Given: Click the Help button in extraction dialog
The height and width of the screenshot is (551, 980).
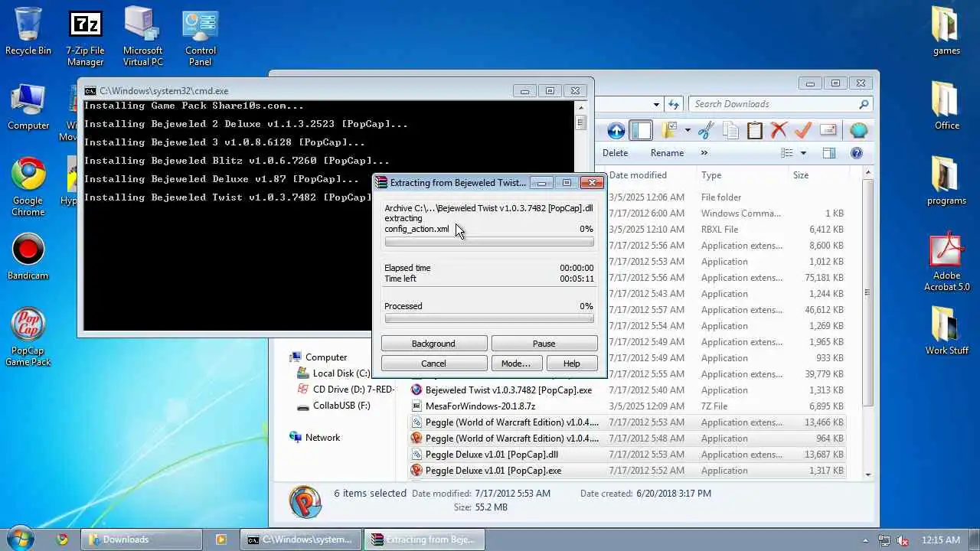Looking at the screenshot, I should [x=571, y=364].
